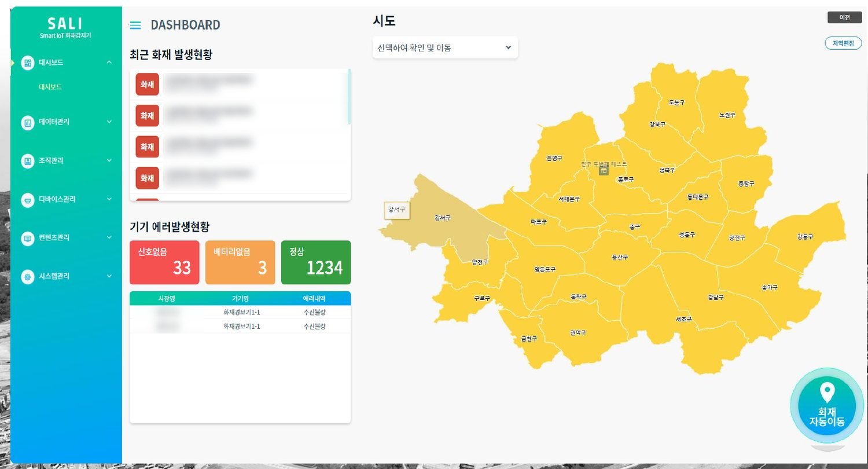The width and height of the screenshot is (868, 469).
Task: Expand the 컨텐츠관리 menu chevron
Action: (x=109, y=237)
